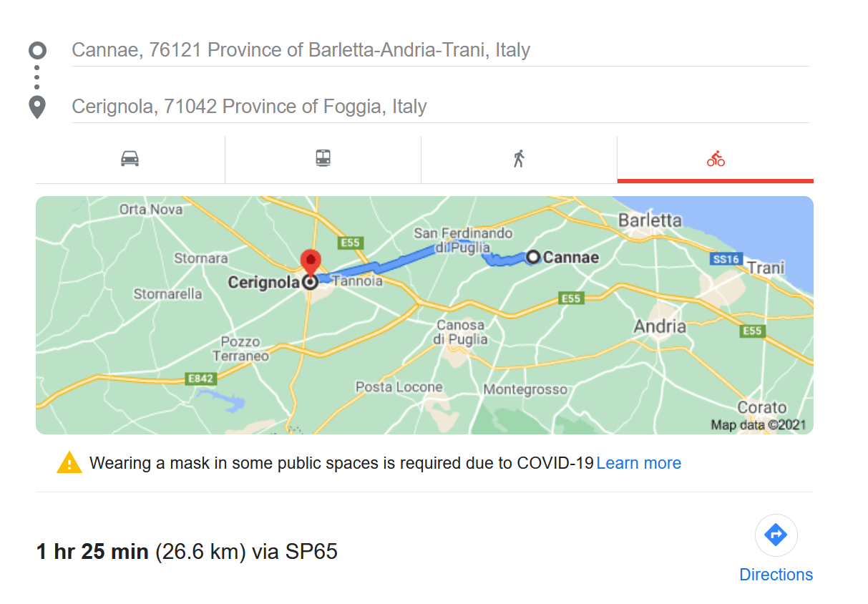Click the Andria city label on map
This screenshot has width=868, height=604.
tap(660, 327)
